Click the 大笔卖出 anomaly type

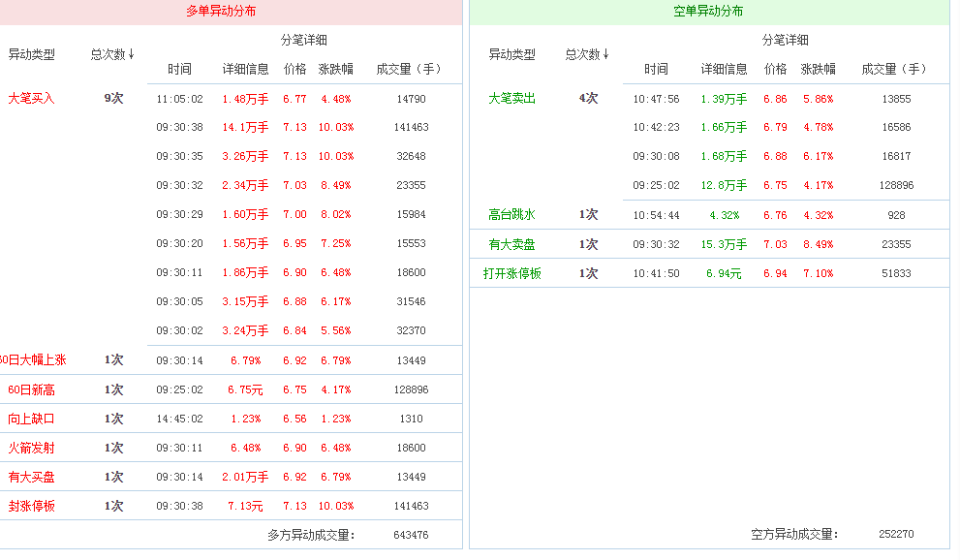click(511, 98)
